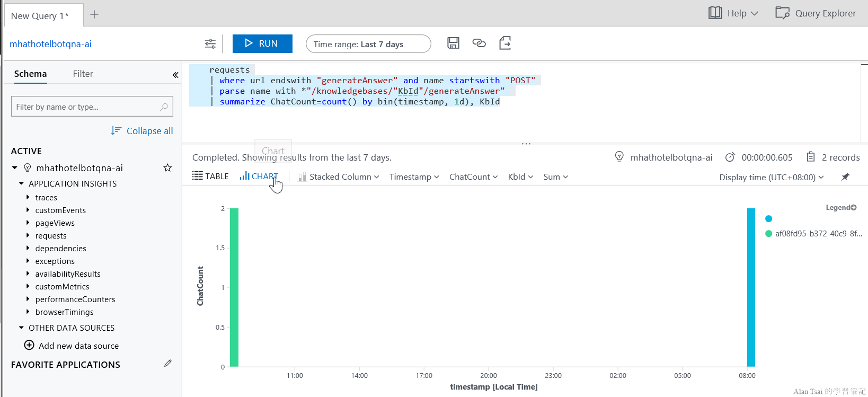The height and width of the screenshot is (397, 868).
Task: Click the results pane resize ellipsis handle
Action: [x=526, y=144]
